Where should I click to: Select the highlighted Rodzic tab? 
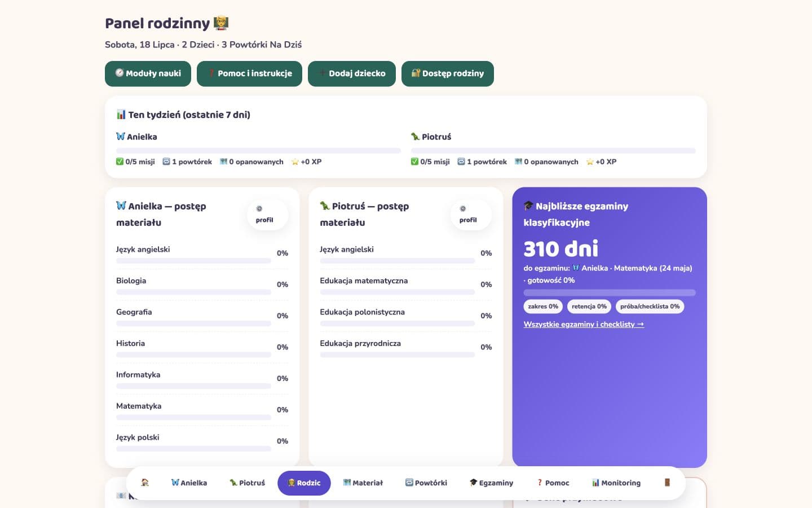[x=304, y=483]
